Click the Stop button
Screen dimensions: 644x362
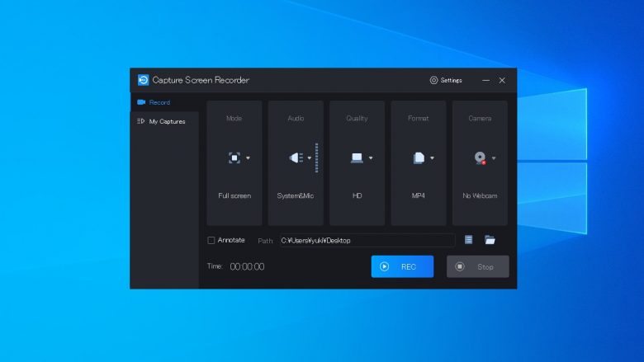[478, 266]
